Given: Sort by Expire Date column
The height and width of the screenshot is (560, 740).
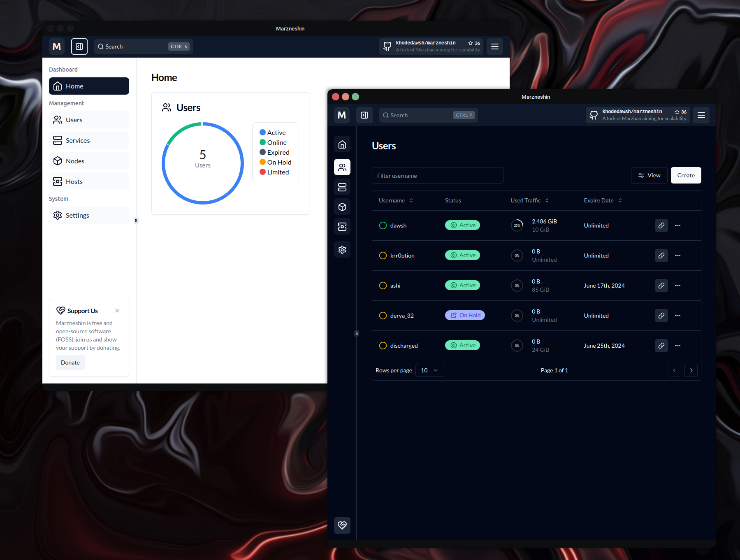Looking at the screenshot, I should pos(603,200).
